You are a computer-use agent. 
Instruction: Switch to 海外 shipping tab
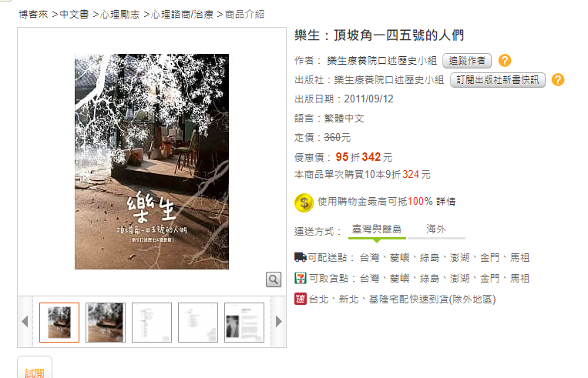436,229
